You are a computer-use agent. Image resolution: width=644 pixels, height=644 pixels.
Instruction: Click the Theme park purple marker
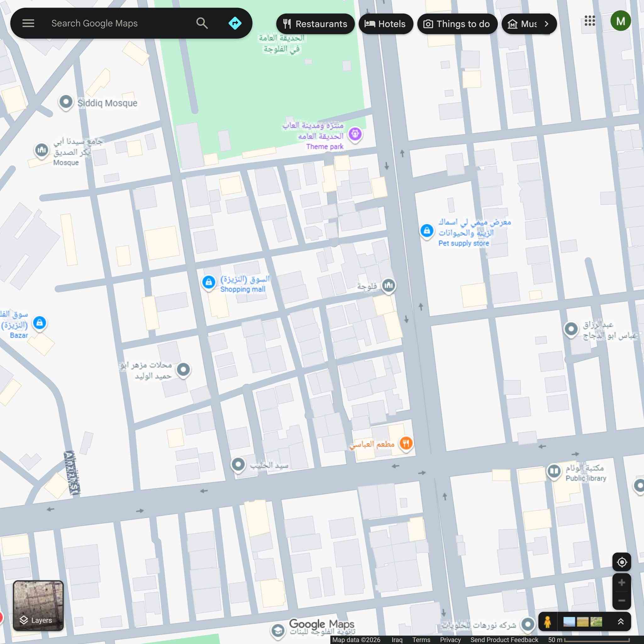coord(355,134)
